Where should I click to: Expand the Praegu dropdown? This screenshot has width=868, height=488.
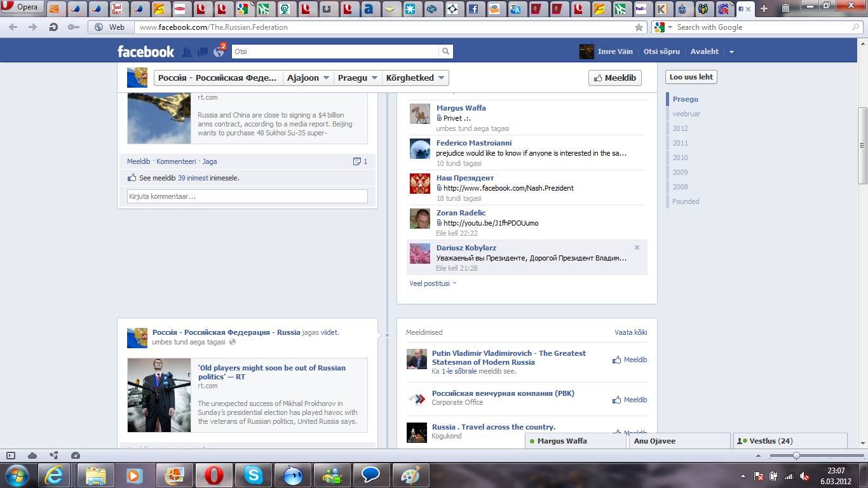[x=358, y=78]
